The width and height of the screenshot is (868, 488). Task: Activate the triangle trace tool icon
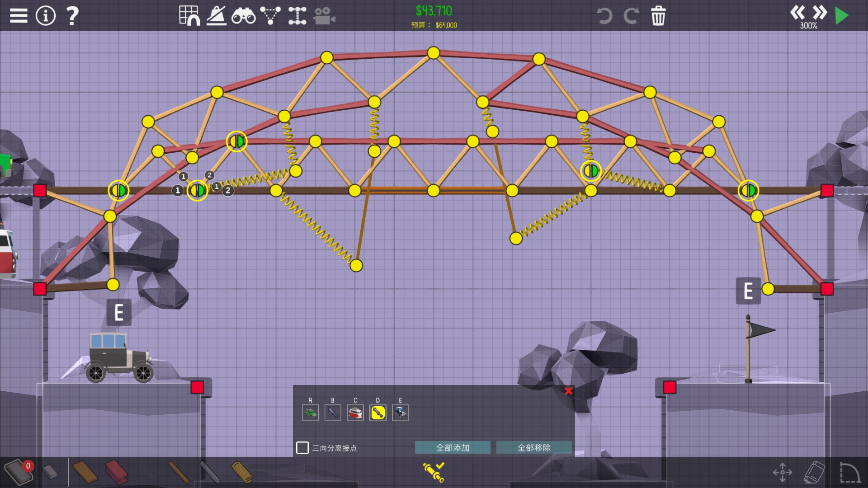tap(270, 16)
